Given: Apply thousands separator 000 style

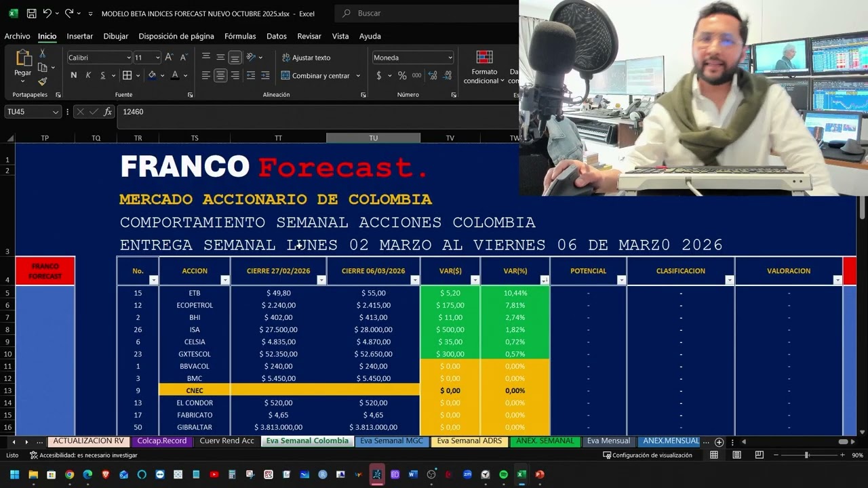Looking at the screenshot, I should (x=416, y=75).
